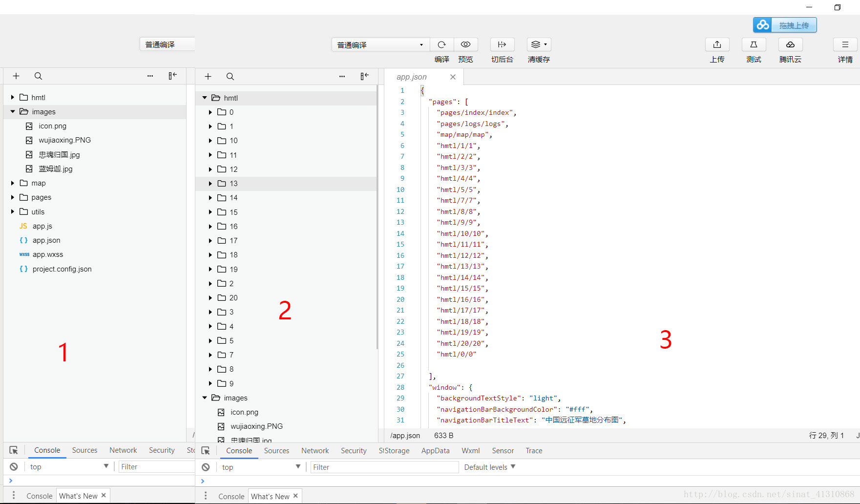860x504 pixels.
Task: Collapse the hmtl folder in panel 2
Action: tap(205, 98)
